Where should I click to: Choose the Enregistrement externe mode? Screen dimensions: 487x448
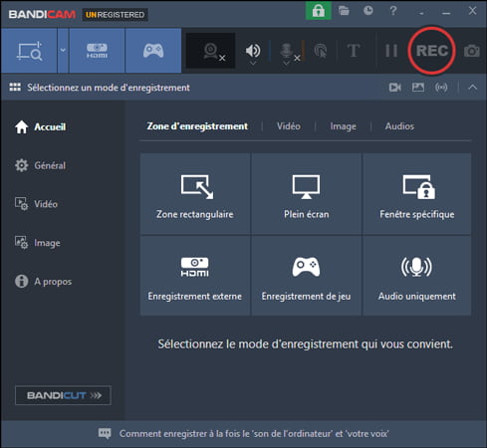coord(195,276)
